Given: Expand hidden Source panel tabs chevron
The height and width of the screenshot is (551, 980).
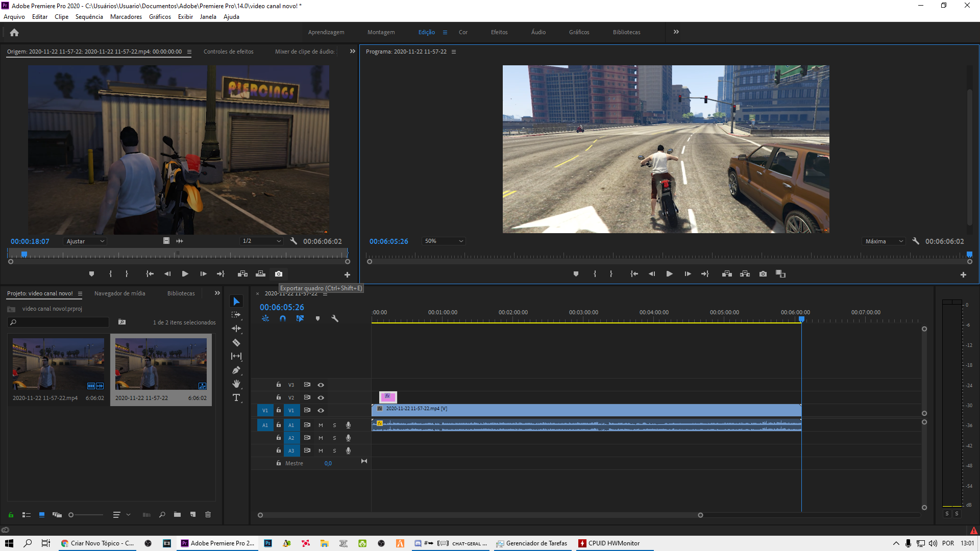Looking at the screenshot, I should click(x=352, y=51).
